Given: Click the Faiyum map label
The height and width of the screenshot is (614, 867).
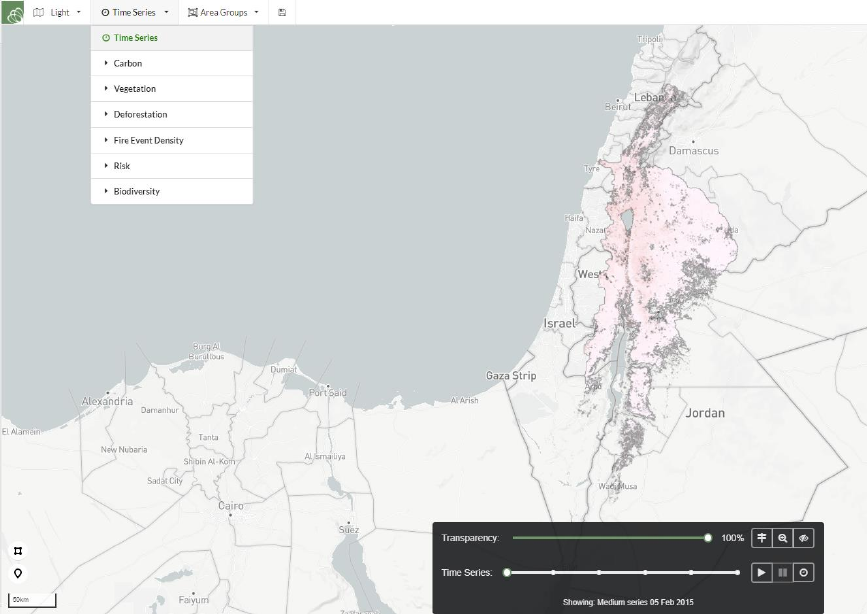Looking at the screenshot, I should tap(194, 600).
